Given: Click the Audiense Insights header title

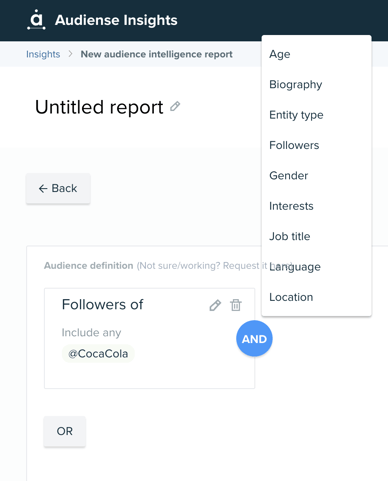Looking at the screenshot, I should (x=116, y=20).
